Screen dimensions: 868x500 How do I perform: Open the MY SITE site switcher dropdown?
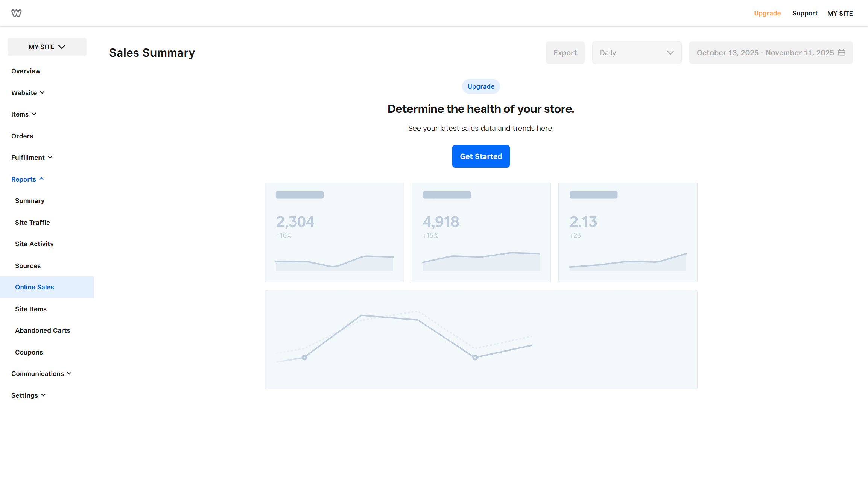[x=47, y=47]
